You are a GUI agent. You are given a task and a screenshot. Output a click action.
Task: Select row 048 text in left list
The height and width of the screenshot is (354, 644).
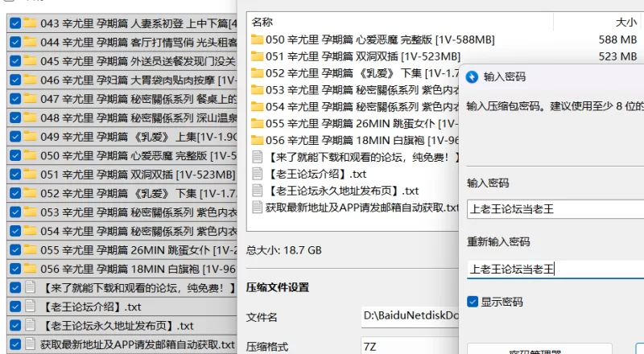pyautogui.click(x=138, y=117)
